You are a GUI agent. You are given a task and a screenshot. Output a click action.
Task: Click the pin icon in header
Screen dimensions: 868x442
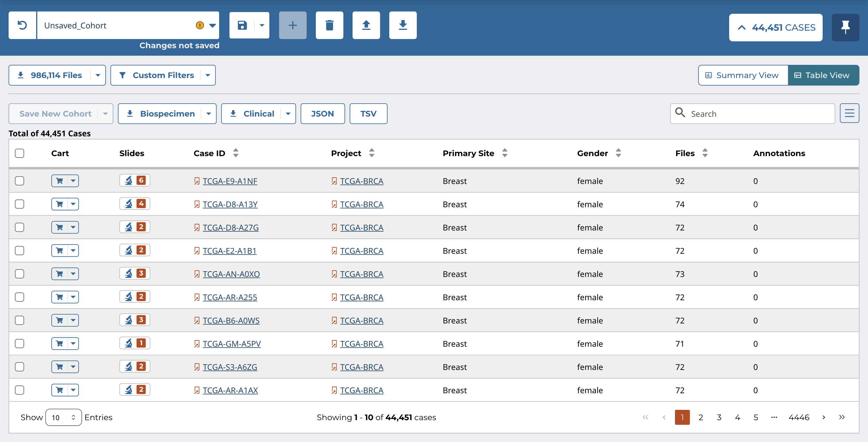point(845,27)
